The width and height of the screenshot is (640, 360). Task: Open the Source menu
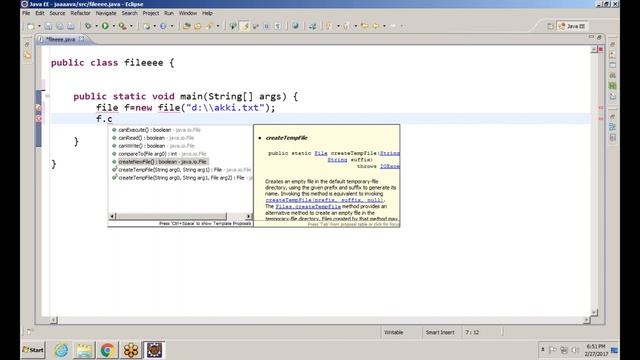[57, 13]
